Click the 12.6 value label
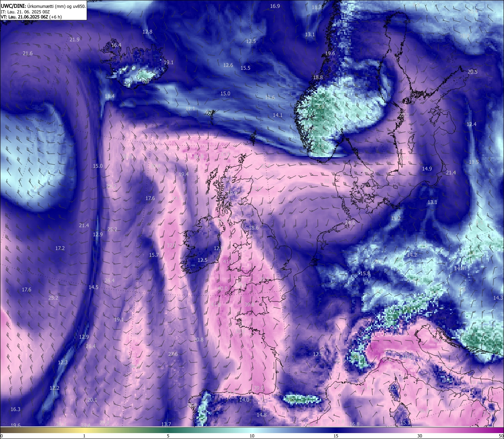Image resolution: width=504 pixels, height=439 pixels. click(228, 65)
